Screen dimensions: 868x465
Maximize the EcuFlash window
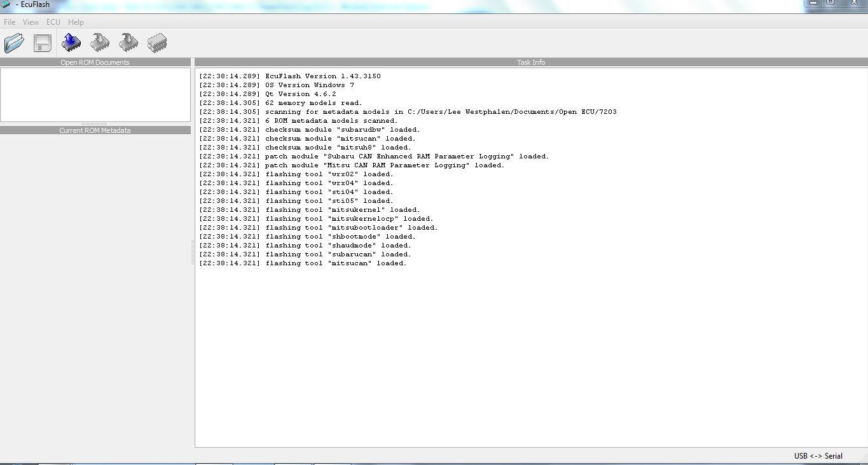(830, 3)
